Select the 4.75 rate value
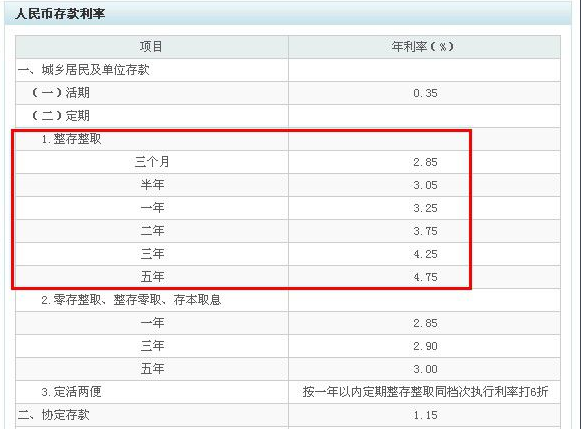Screen dimensions: 581x429 pos(425,277)
